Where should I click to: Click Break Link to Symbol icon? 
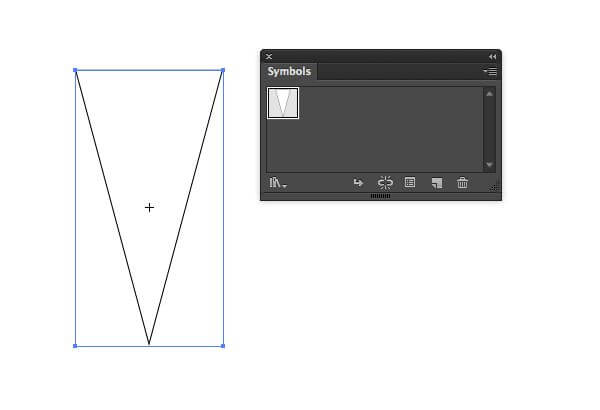[385, 183]
